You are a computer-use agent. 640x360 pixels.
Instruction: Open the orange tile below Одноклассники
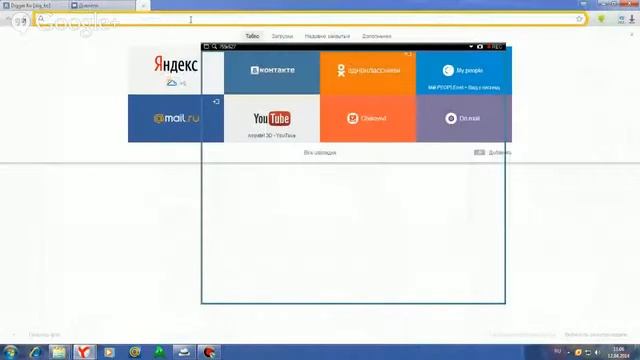pos(368,118)
